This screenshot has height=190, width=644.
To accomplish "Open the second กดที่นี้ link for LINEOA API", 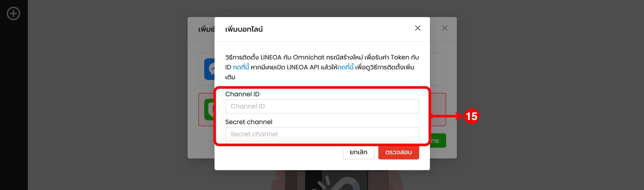I will [x=345, y=67].
